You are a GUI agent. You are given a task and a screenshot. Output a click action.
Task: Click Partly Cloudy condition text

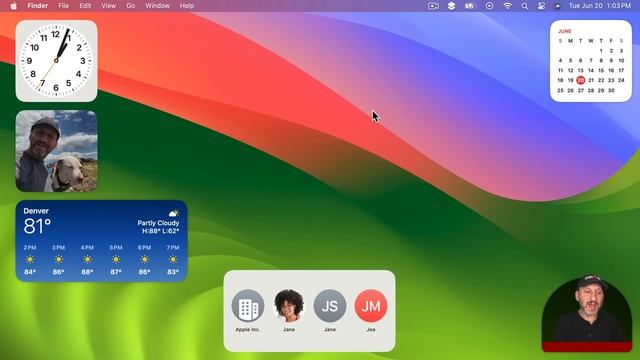158,223
